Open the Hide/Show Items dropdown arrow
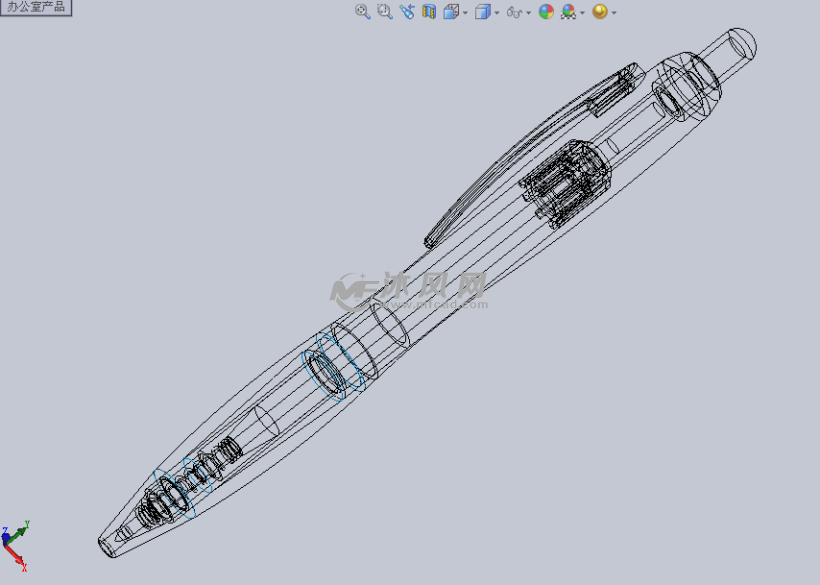Screen dimensions: 820x585 tap(528, 13)
